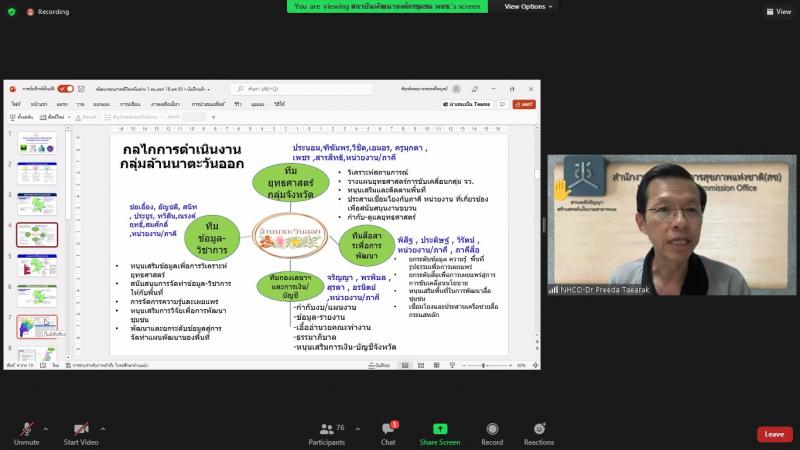Click the PowerPoint save icon in title bar

point(81,89)
